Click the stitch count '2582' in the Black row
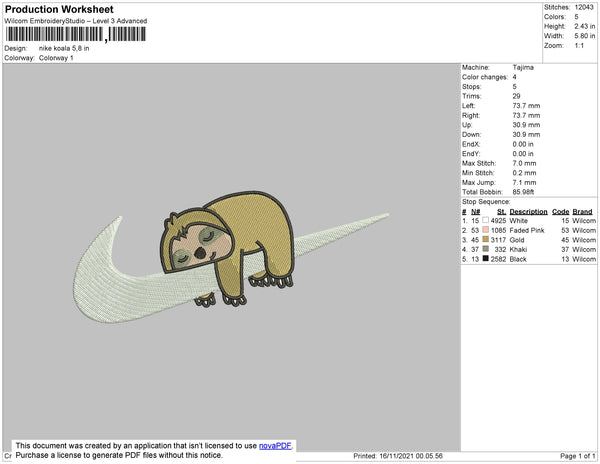This screenshot has height=464, width=600. click(x=498, y=259)
